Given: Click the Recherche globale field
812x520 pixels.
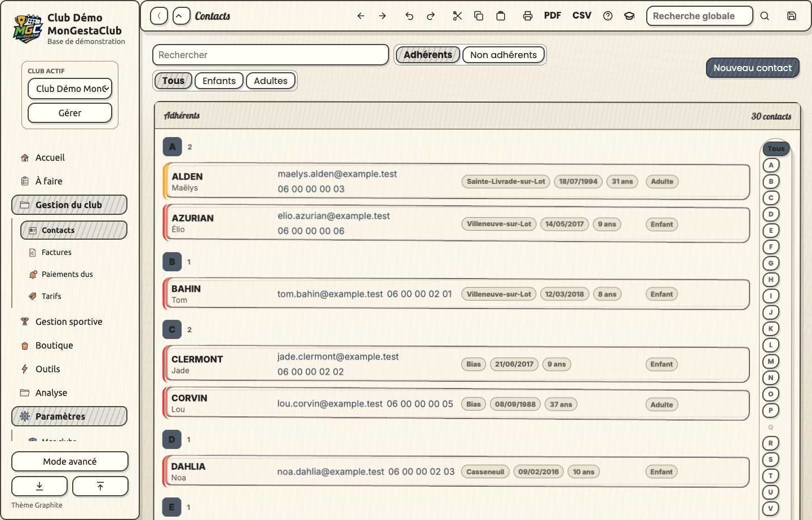Looking at the screenshot, I should pyautogui.click(x=700, y=16).
